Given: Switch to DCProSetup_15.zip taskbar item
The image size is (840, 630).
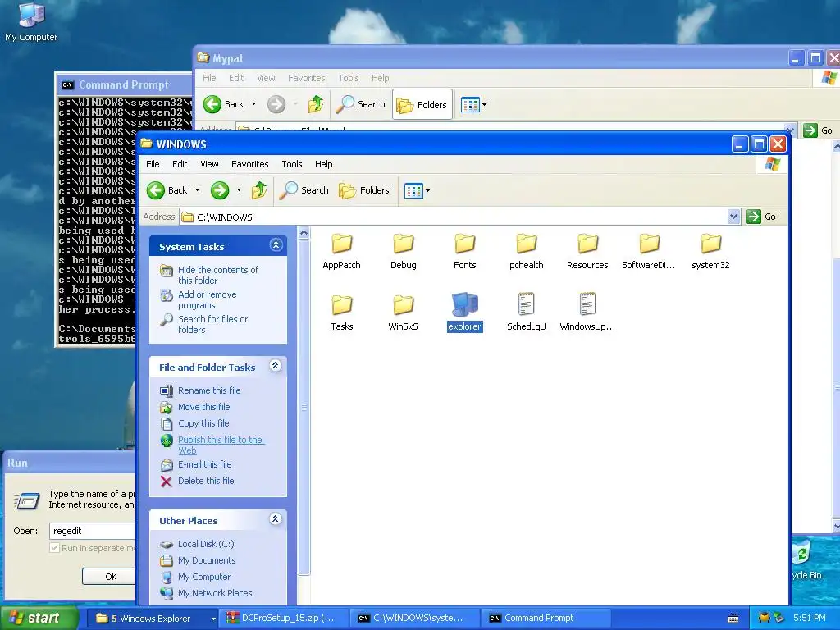Looking at the screenshot, I should point(285,619).
